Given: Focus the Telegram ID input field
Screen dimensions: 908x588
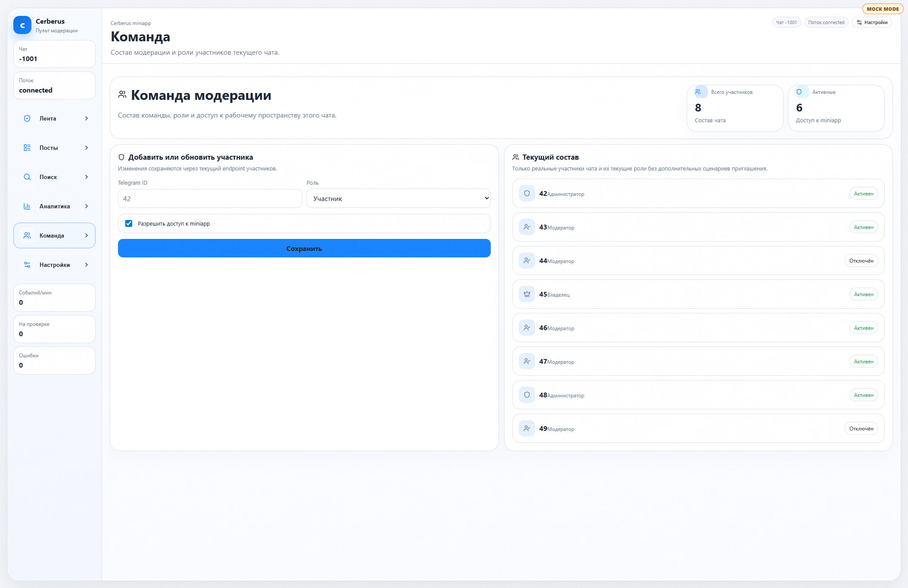Looking at the screenshot, I should (x=210, y=198).
